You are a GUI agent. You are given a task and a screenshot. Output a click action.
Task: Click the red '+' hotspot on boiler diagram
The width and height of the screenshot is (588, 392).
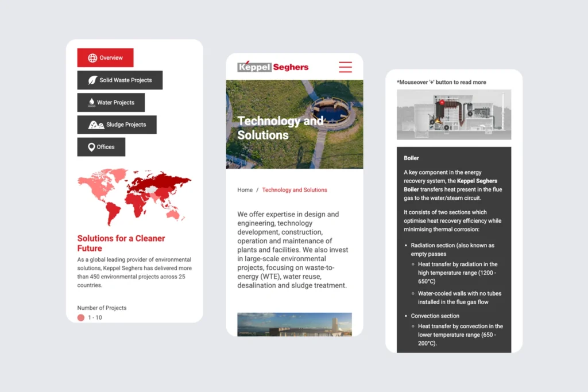click(442, 103)
